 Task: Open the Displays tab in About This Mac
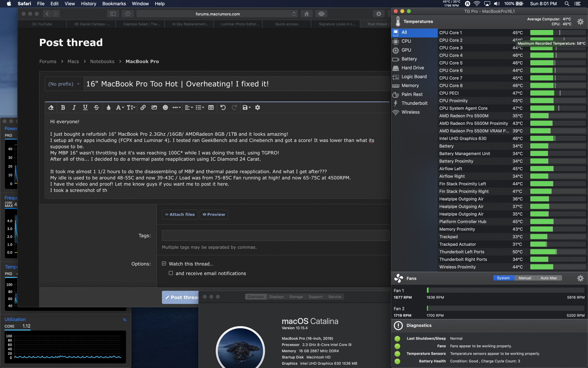pos(276,297)
